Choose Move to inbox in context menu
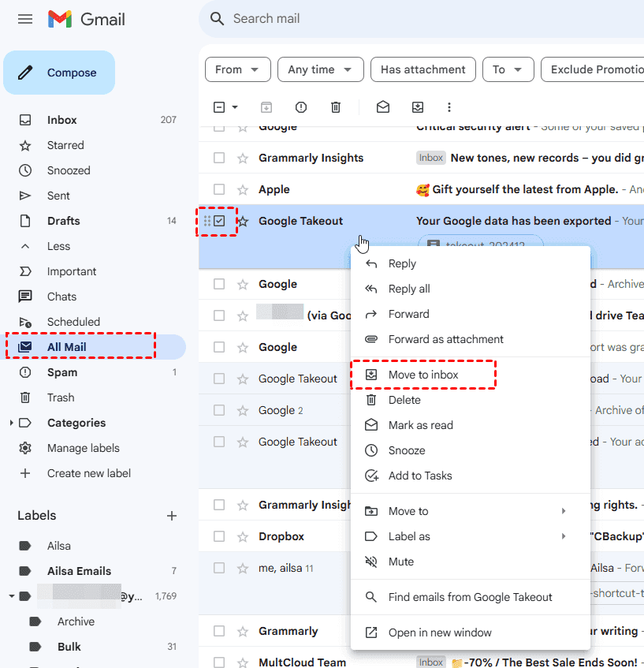The image size is (644, 668). (x=471, y=375)
